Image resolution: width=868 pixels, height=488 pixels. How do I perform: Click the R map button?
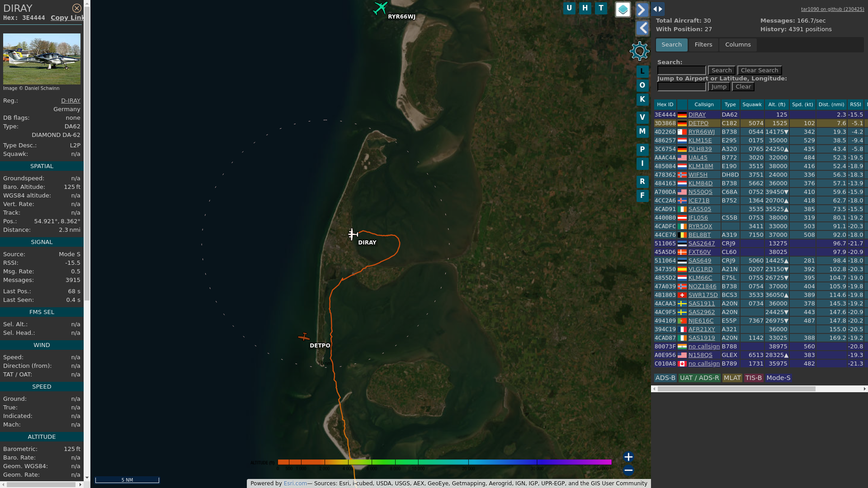tap(642, 182)
